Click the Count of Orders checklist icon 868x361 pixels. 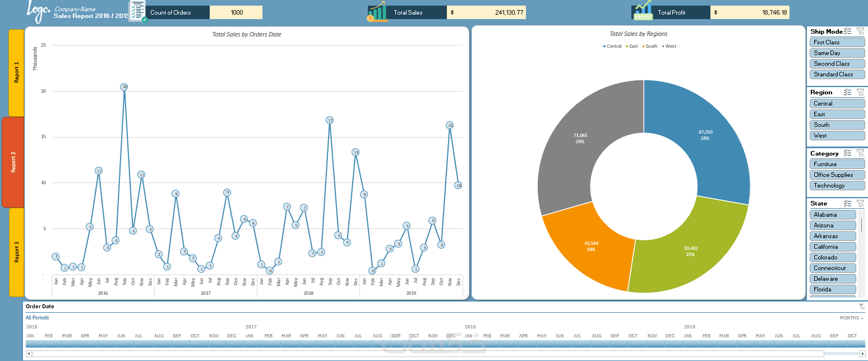(x=137, y=11)
